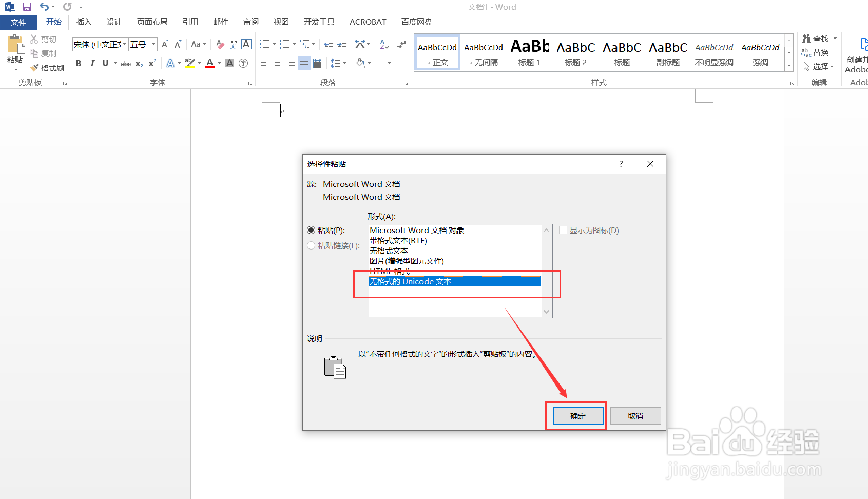The image size is (868, 499).
Task: Open the phonetic guide (wén) tool
Action: pos(233,44)
